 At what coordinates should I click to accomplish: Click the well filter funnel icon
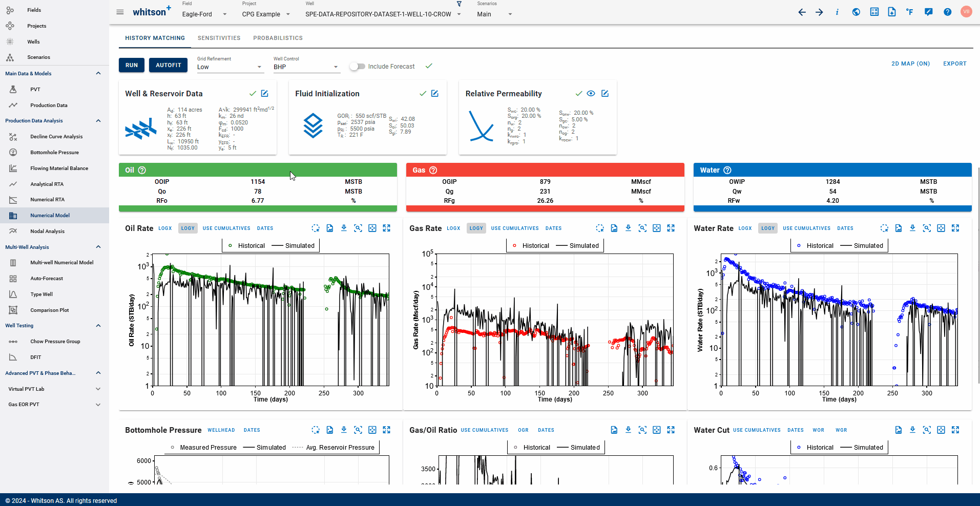click(x=459, y=4)
